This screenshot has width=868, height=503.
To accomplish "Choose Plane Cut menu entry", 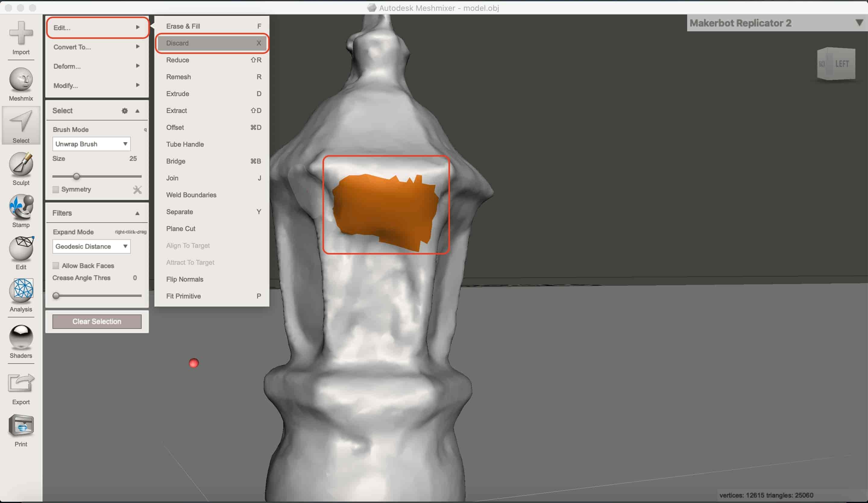I will (212, 229).
